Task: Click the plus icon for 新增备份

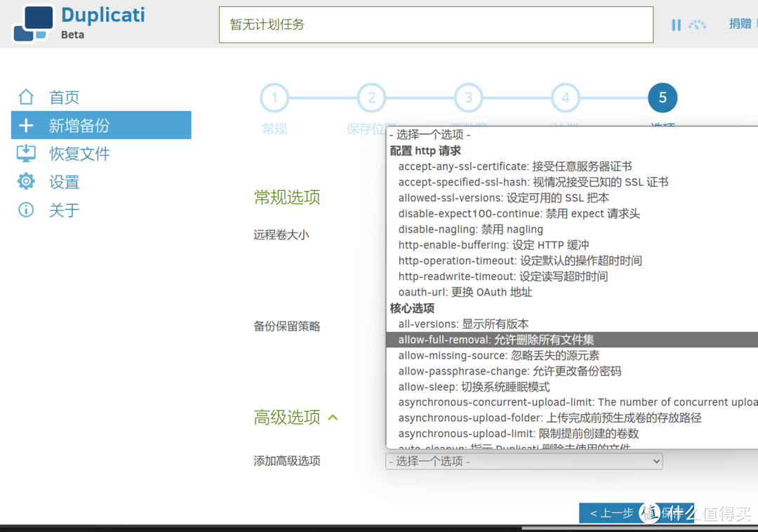Action: click(x=26, y=126)
